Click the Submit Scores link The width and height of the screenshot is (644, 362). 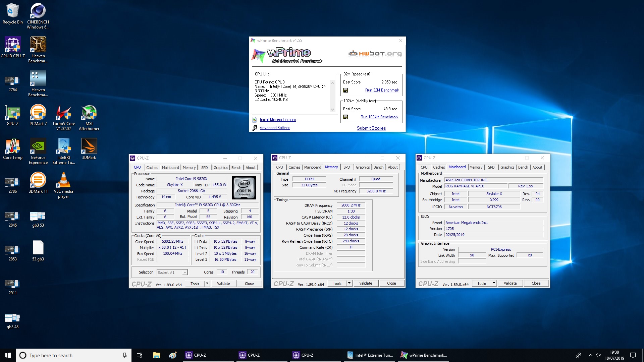tap(371, 128)
